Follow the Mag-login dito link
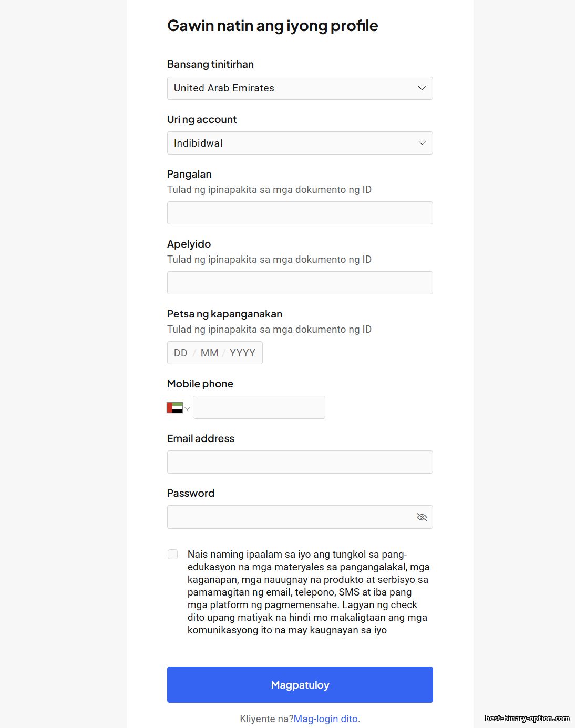Viewport: 575px width, 728px height. [x=326, y=719]
